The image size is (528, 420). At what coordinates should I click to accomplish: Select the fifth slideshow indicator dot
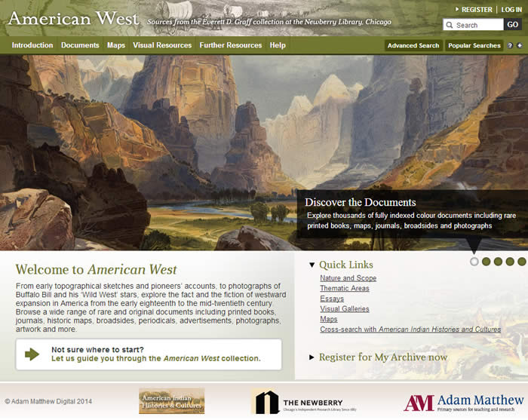coord(522,262)
